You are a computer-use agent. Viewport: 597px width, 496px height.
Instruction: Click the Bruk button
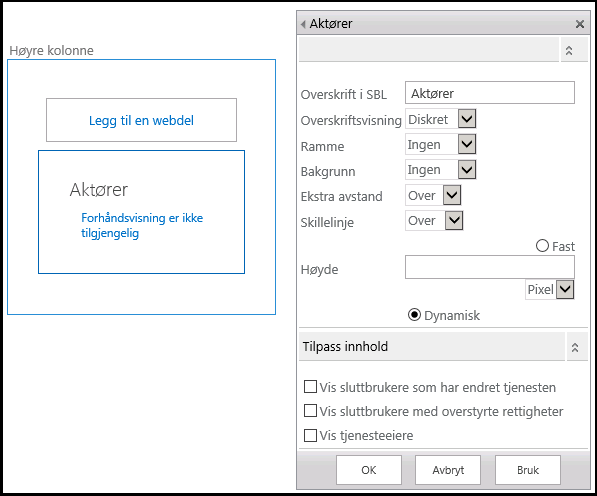[528, 470]
